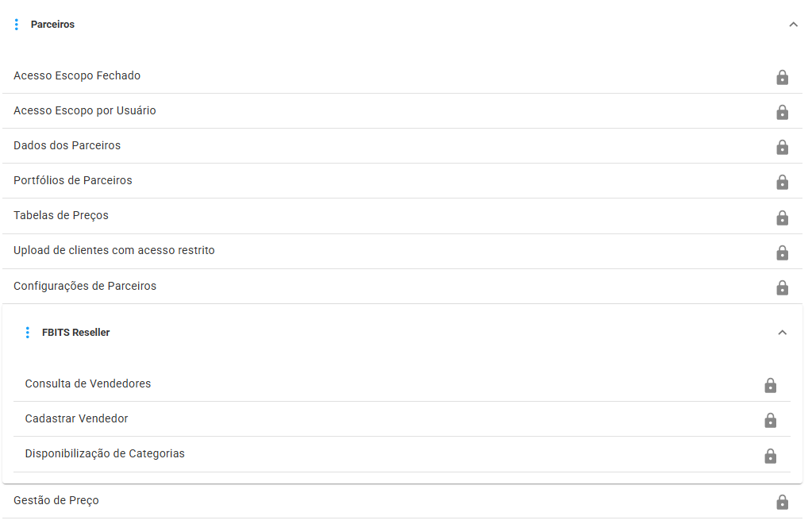Click lock icon beside Consulta de Vendedores
The height and width of the screenshot is (528, 812).
(770, 385)
